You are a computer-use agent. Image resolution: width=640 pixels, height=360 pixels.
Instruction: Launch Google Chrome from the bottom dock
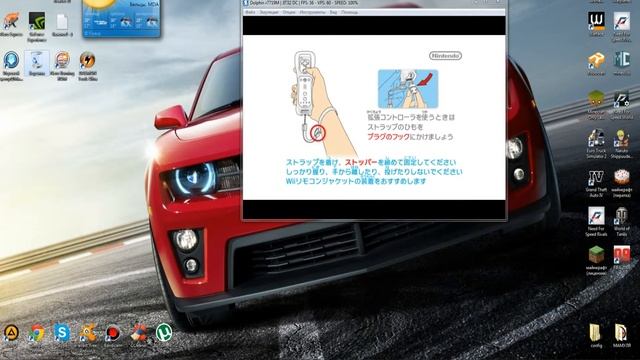point(36,333)
